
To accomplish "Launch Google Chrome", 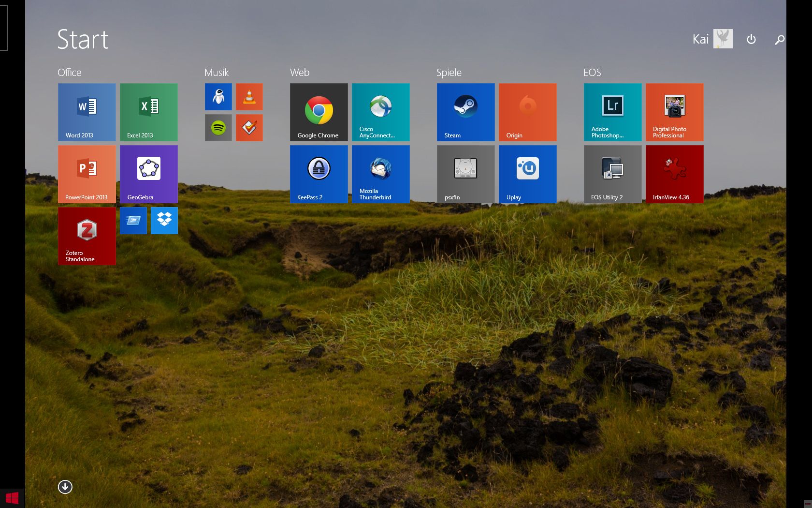I will coord(319,112).
